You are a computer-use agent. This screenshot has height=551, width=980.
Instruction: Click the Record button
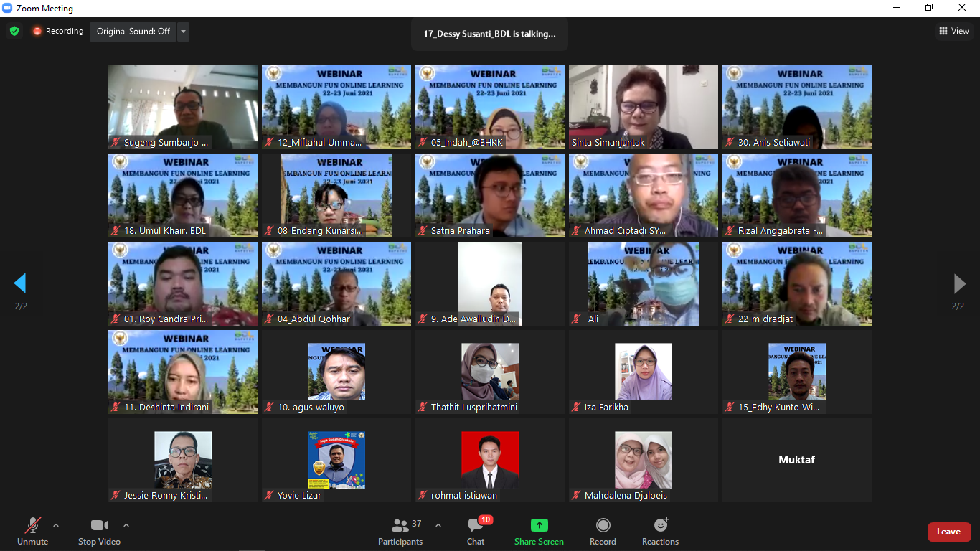(603, 532)
